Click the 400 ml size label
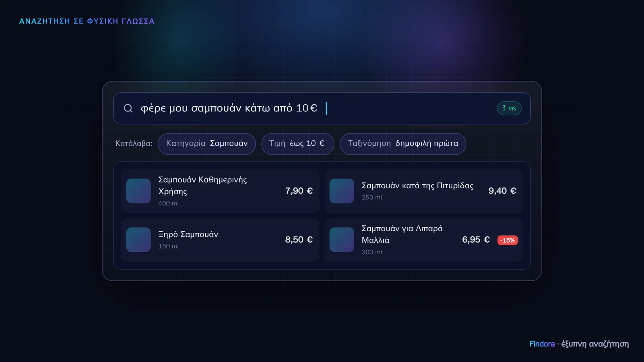 coord(168,203)
